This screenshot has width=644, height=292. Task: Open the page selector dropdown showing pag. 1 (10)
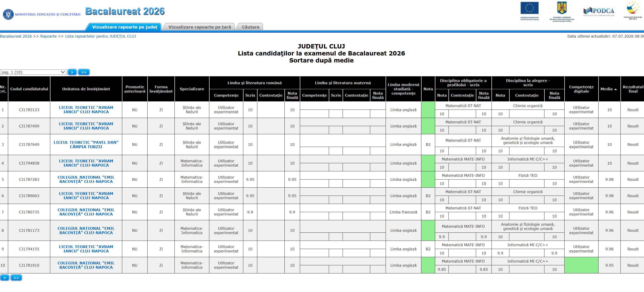tap(33, 72)
